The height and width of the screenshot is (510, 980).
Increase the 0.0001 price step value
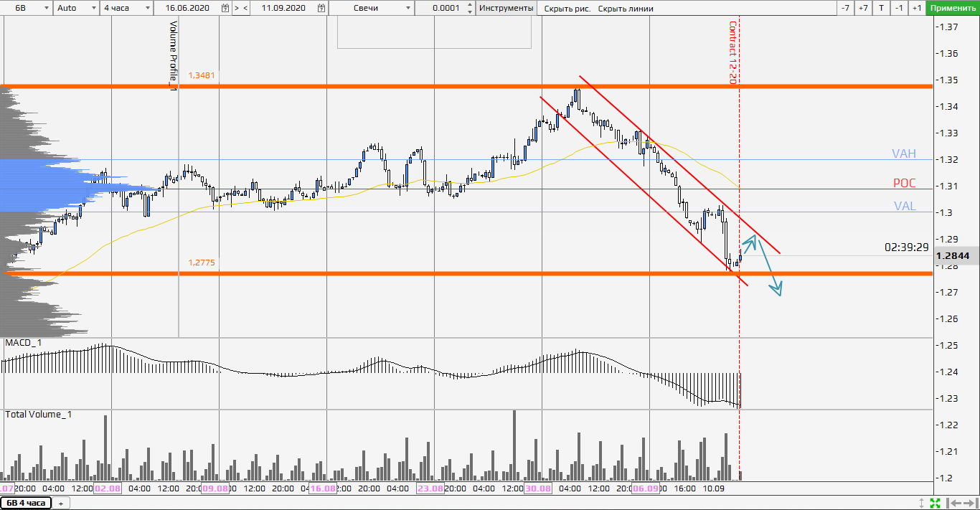pos(469,6)
